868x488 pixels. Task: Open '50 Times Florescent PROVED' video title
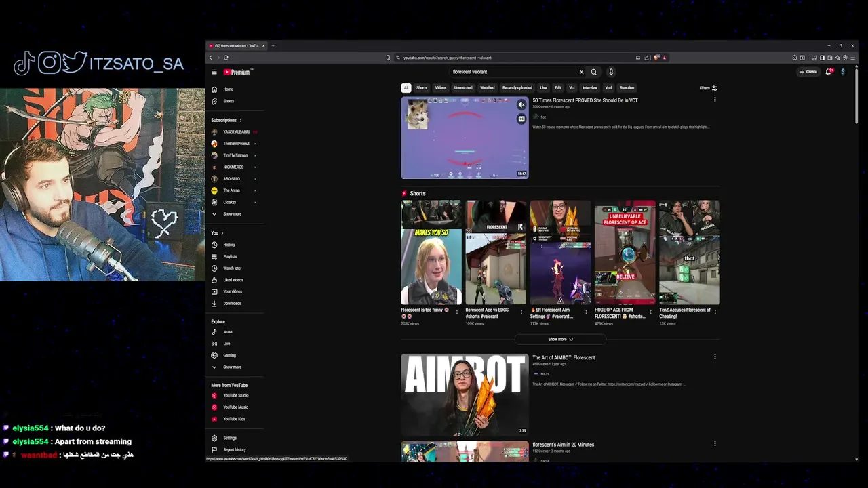point(585,100)
